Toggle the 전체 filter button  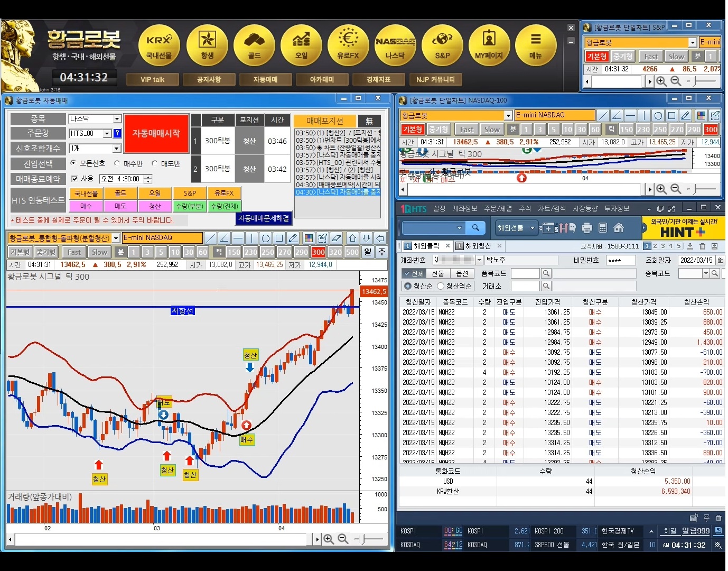[x=413, y=273]
